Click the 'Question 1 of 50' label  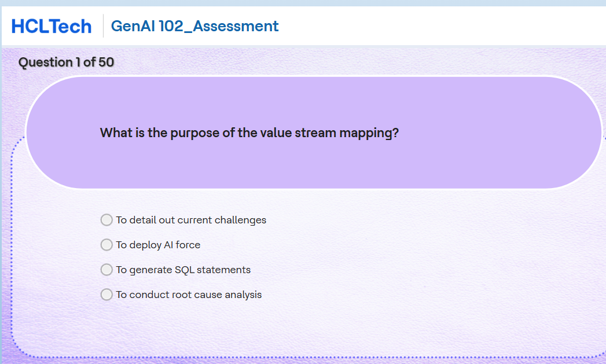pyautogui.click(x=66, y=62)
